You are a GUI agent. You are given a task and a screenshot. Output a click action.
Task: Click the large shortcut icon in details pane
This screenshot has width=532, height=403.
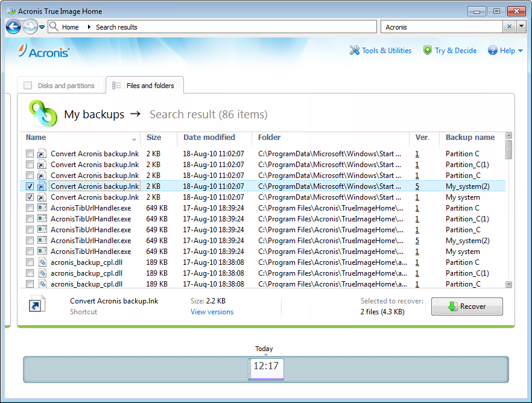pos(37,303)
